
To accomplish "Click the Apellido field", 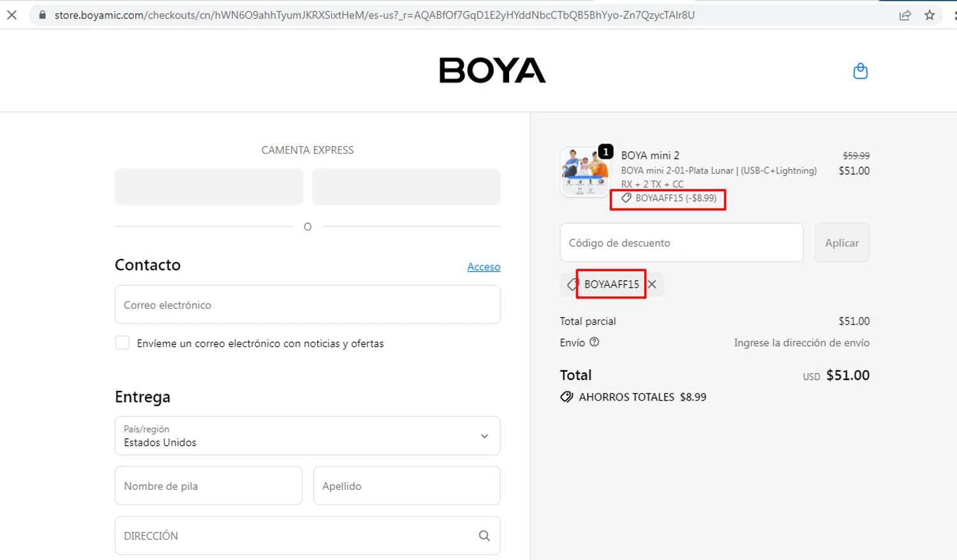I will pyautogui.click(x=407, y=486).
